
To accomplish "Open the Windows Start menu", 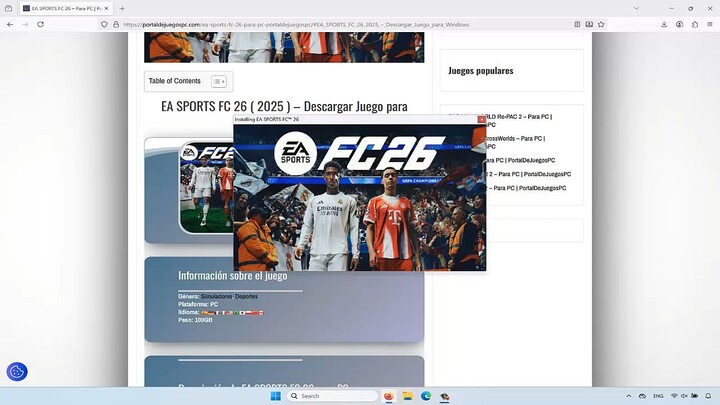I will 276,396.
